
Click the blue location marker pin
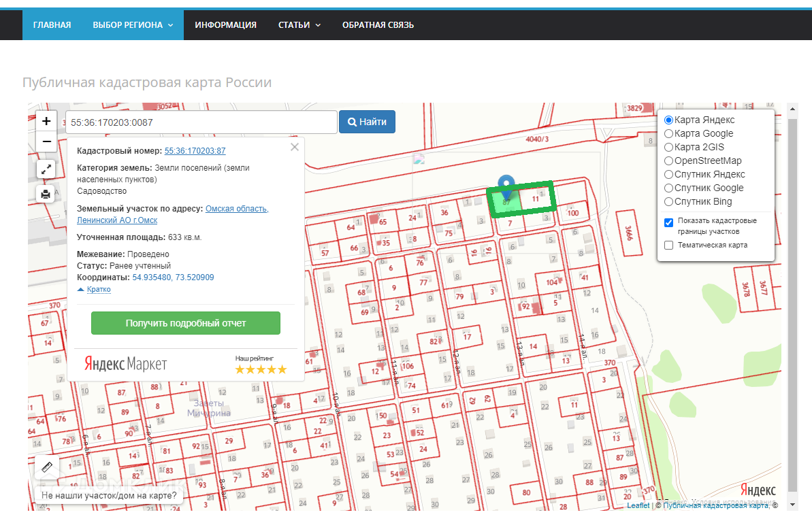tap(506, 187)
